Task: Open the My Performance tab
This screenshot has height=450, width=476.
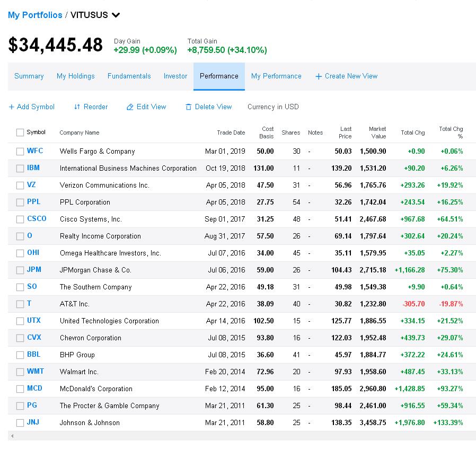Action: click(x=276, y=76)
